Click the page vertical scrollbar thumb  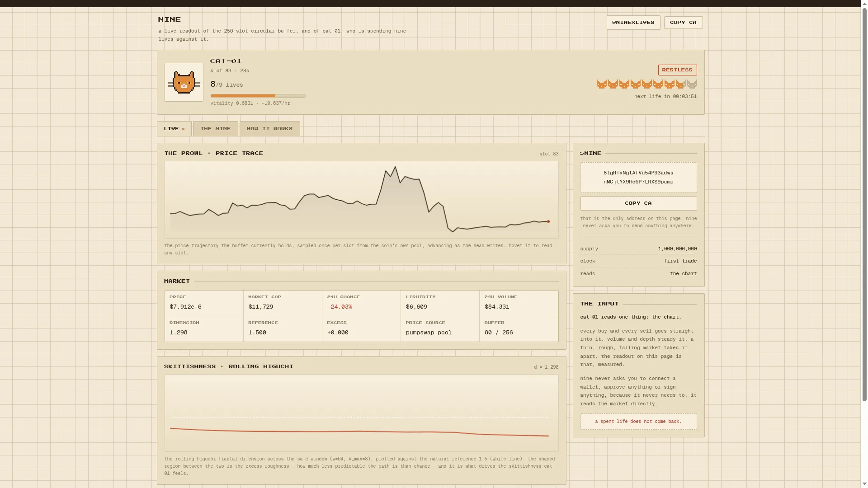click(864, 204)
